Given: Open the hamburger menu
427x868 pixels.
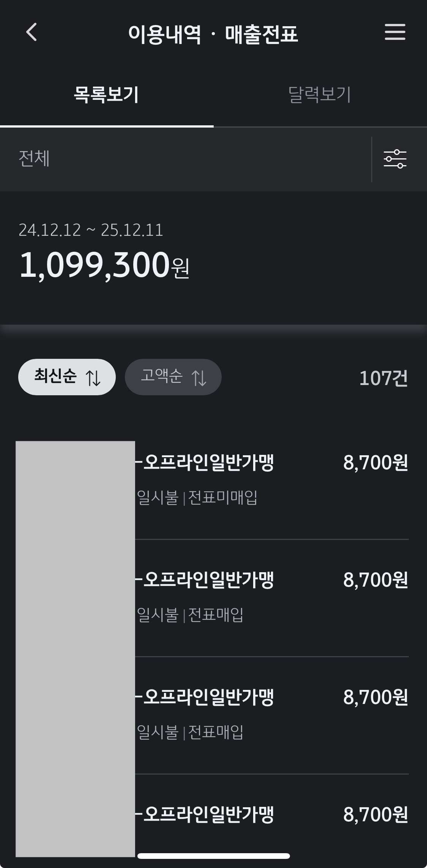Looking at the screenshot, I should pyautogui.click(x=395, y=32).
